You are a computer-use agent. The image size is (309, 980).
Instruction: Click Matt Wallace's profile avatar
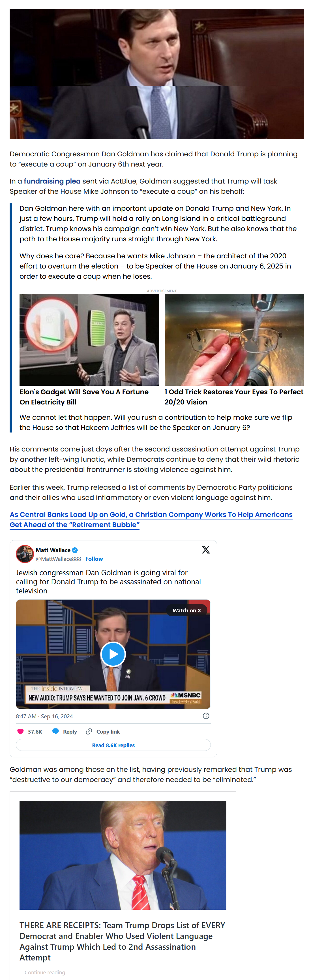click(x=25, y=553)
